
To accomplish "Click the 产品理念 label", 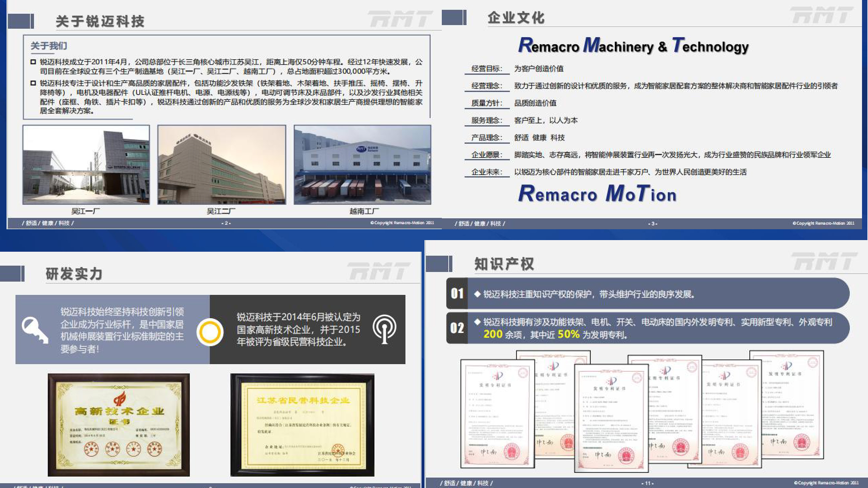I will pos(487,137).
